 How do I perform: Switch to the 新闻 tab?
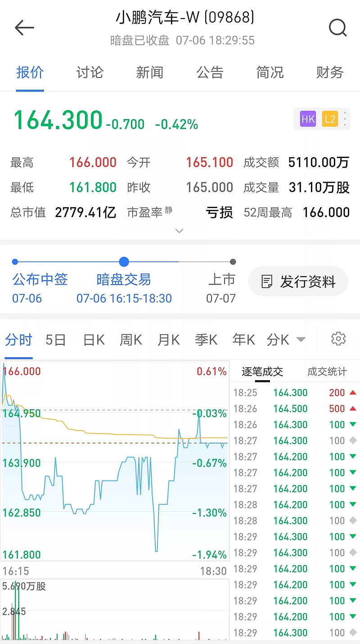(150, 72)
